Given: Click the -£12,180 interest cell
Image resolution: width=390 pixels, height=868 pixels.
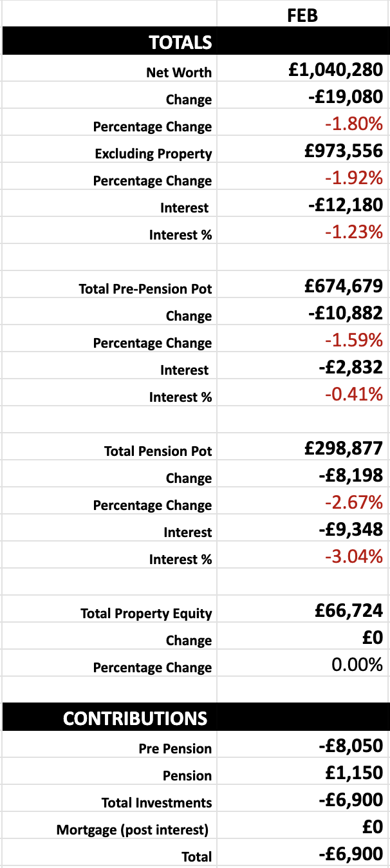Looking at the screenshot, I should click(x=302, y=204).
